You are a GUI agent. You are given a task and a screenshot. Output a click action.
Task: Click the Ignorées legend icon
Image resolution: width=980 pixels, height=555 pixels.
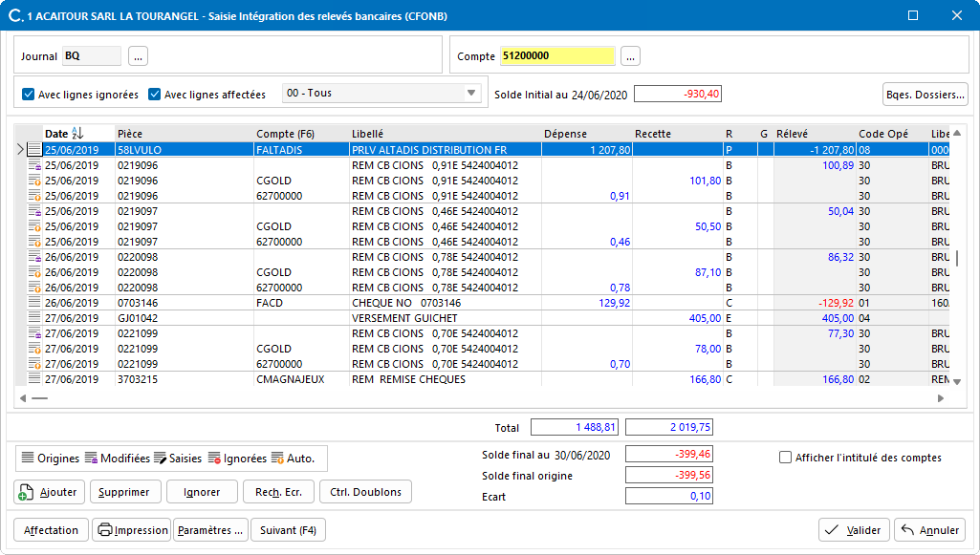click(x=214, y=459)
